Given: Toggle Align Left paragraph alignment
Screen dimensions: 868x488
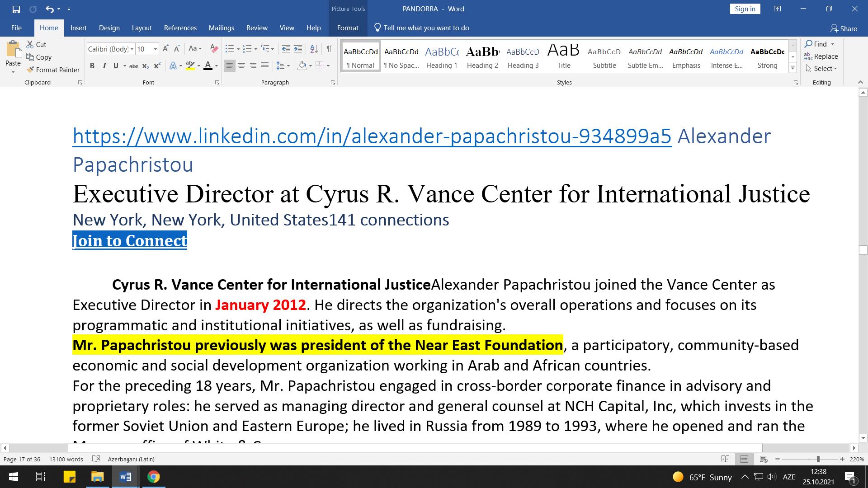Looking at the screenshot, I should click(x=230, y=66).
